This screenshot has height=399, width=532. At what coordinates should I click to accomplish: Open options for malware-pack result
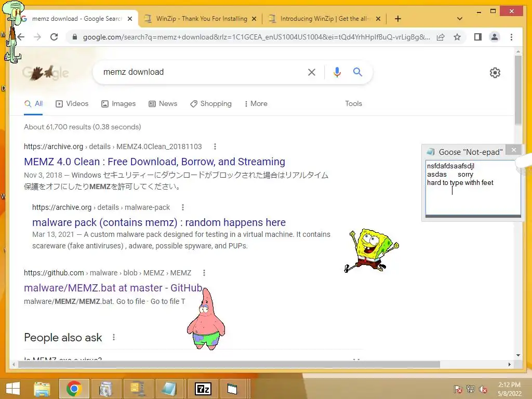click(x=183, y=207)
